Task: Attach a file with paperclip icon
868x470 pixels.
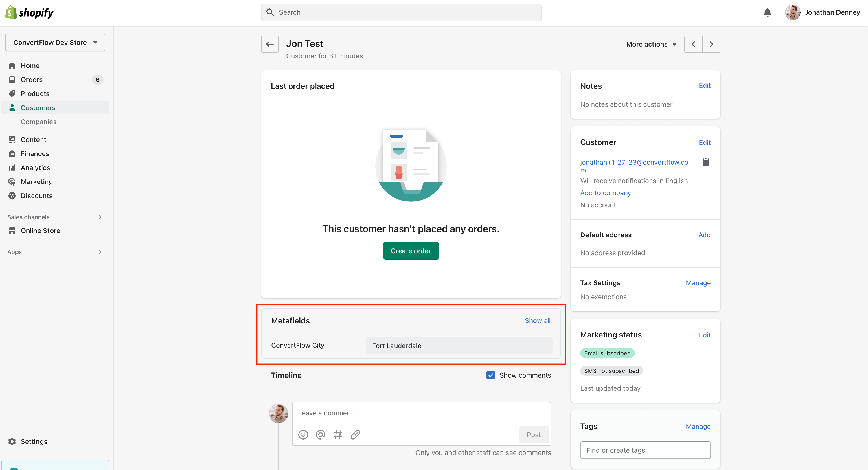Action: click(355, 435)
